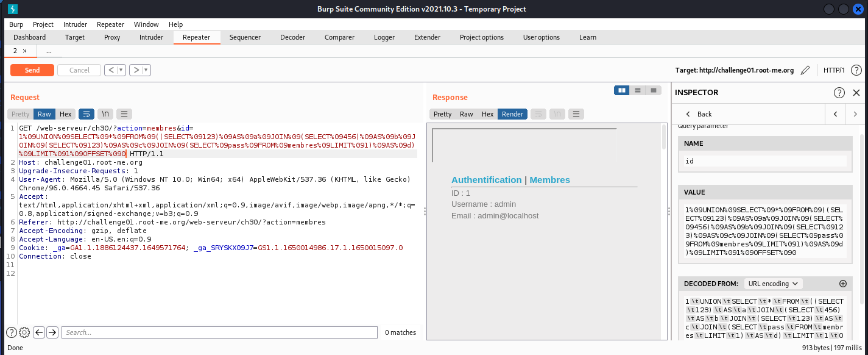Click the Membres link in response

(x=550, y=180)
